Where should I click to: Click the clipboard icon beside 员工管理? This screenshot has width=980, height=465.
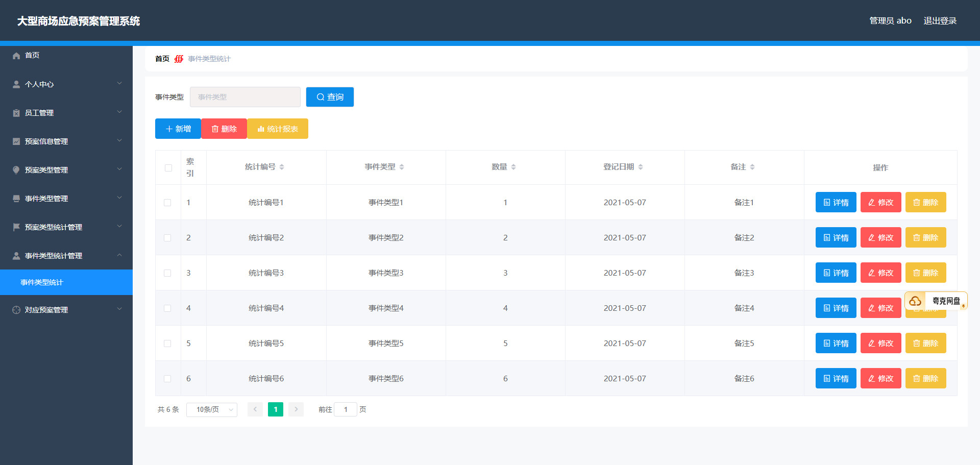[x=16, y=113]
